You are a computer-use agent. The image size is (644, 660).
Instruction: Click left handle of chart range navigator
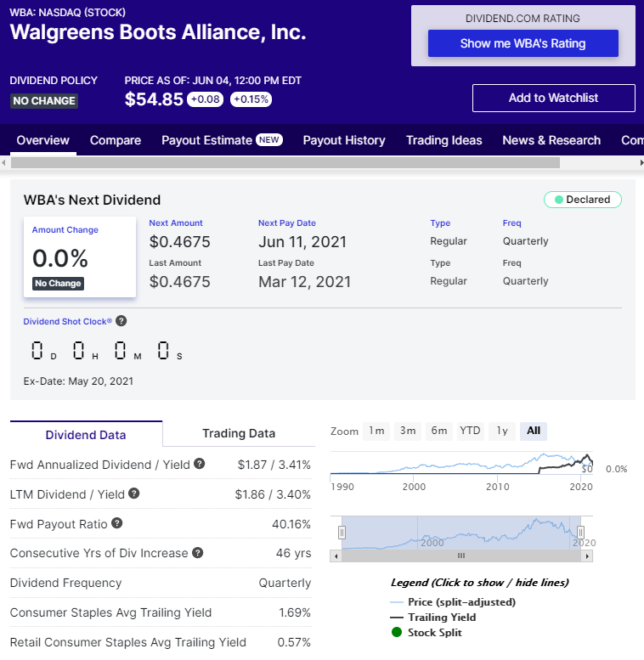[x=342, y=533]
